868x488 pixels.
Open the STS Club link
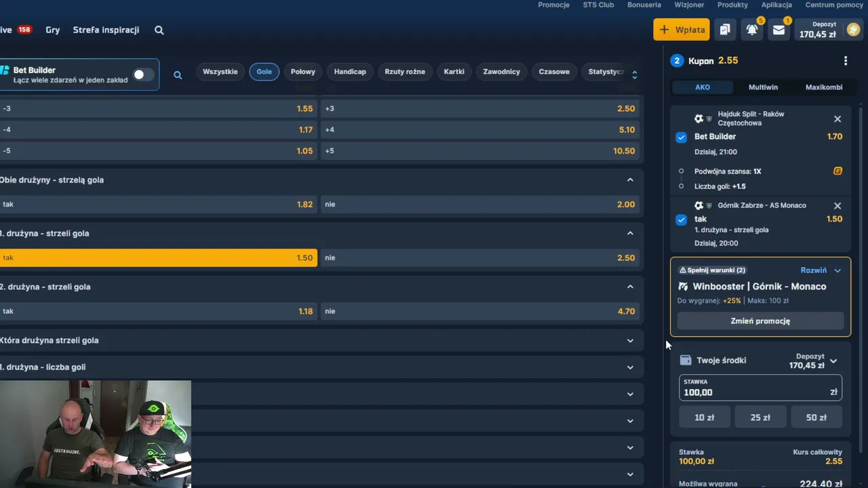click(x=598, y=5)
